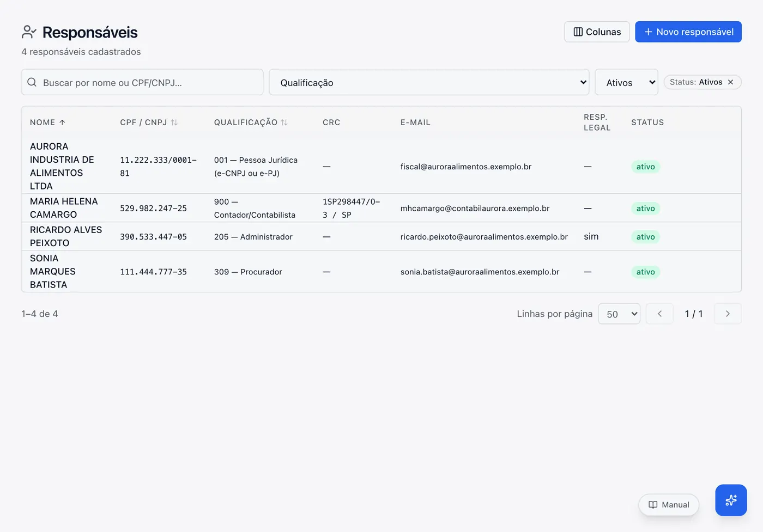Click the mhcamargo@contabilaurora.exemplo.br email

475,208
